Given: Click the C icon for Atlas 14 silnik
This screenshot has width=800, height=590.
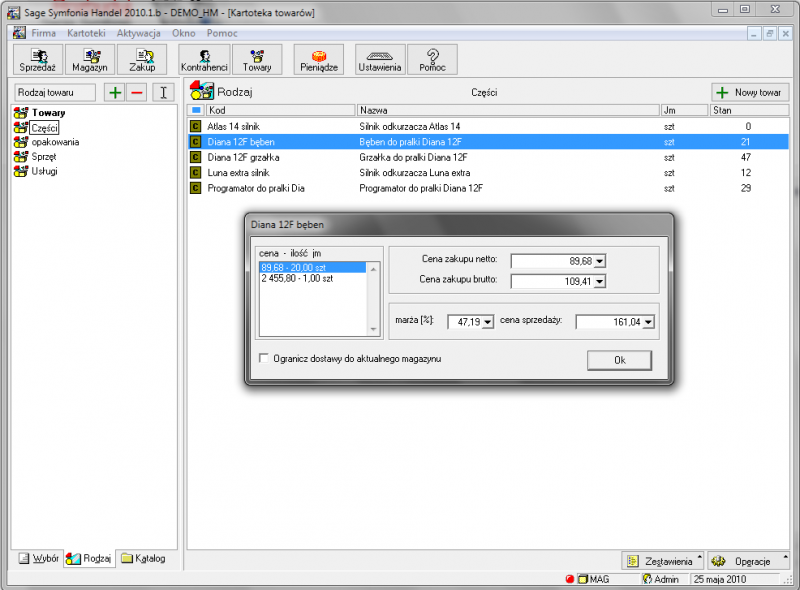Looking at the screenshot, I should click(x=195, y=126).
